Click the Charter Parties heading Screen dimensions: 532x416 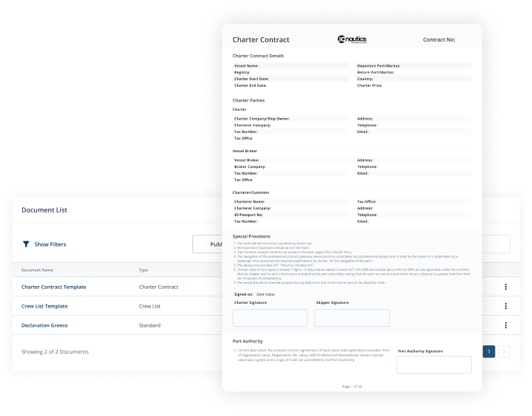(x=248, y=100)
